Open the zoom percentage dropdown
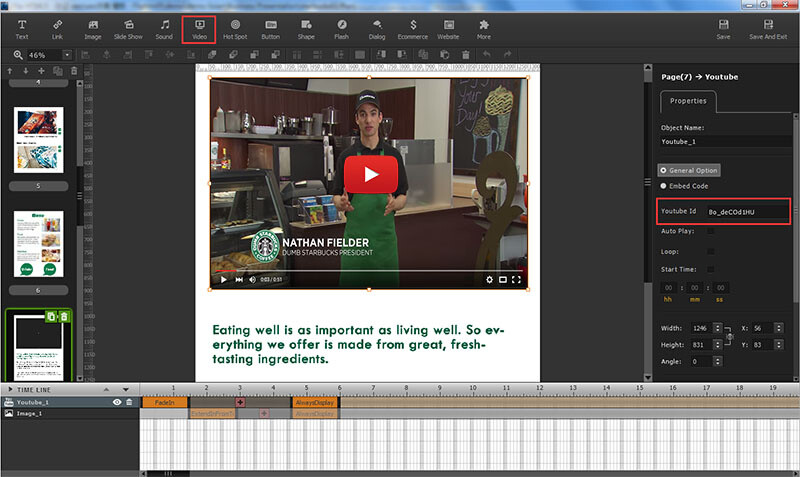This screenshot has width=800, height=477. point(67,55)
